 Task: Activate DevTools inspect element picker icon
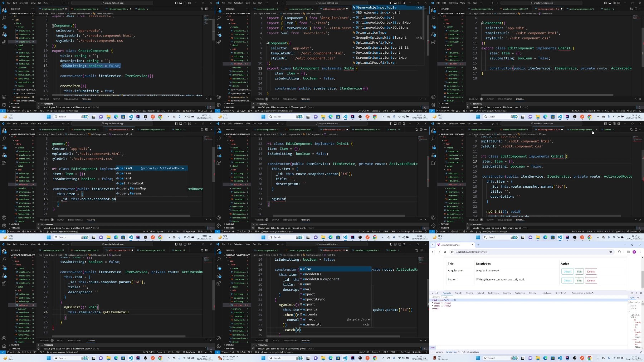coord(432,293)
